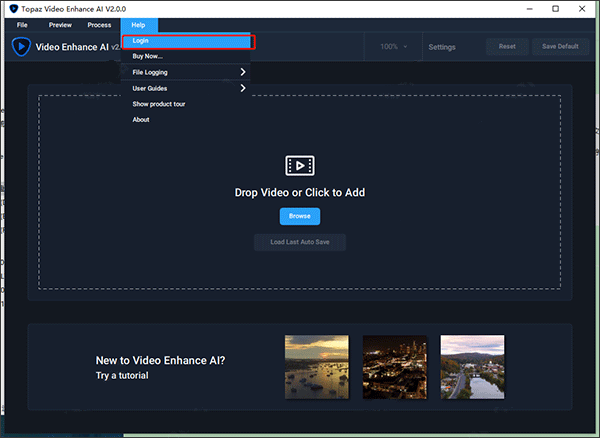The width and height of the screenshot is (600, 438).
Task: Open the About entry
Action: click(x=186, y=120)
